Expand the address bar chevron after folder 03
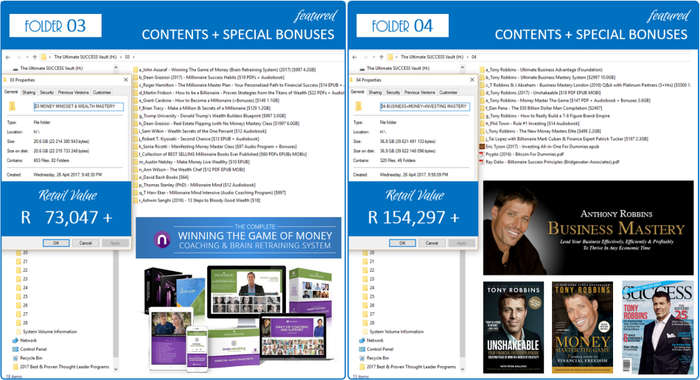This screenshot has height=380, width=700. (x=133, y=57)
